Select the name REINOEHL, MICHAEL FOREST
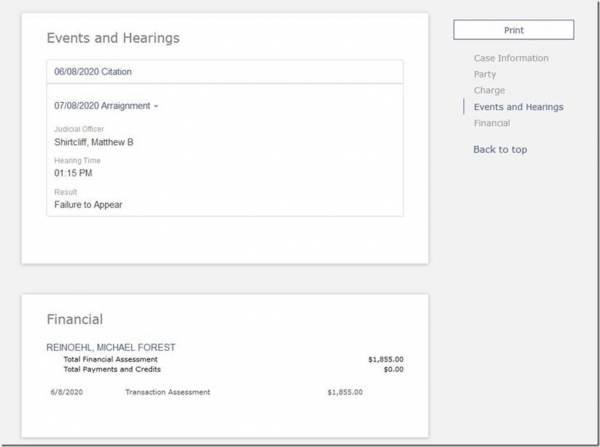Screen dimensions: 600x447 [x=111, y=347]
